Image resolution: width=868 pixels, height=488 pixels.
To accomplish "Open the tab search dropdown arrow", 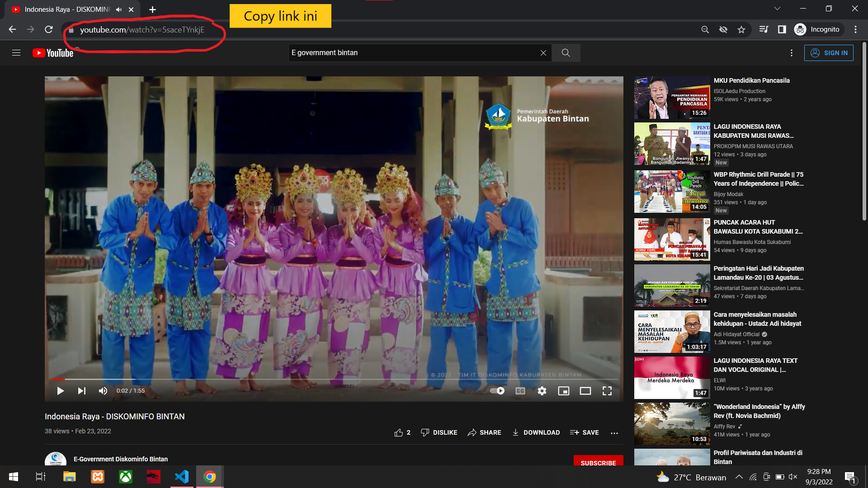I will coord(777,9).
